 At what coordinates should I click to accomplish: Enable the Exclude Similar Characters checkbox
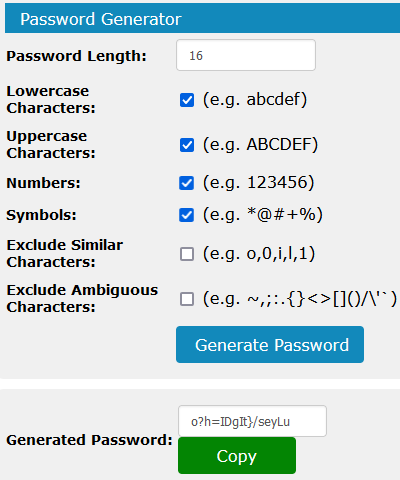coord(187,254)
